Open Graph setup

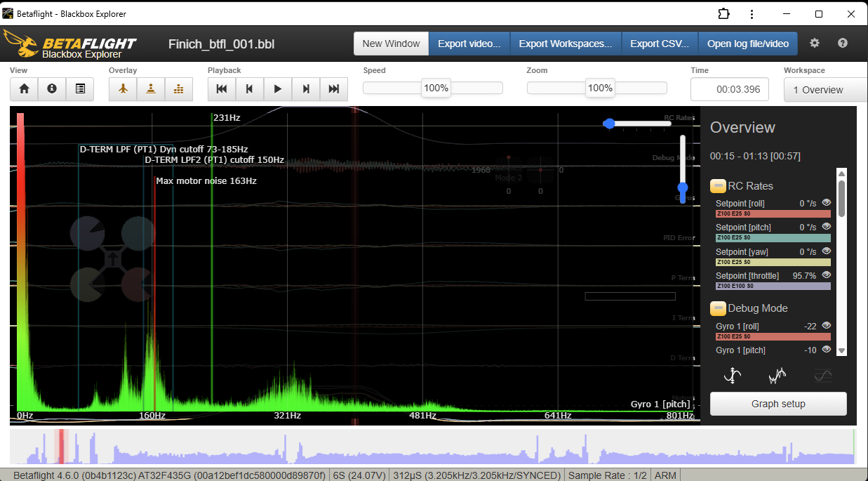778,404
